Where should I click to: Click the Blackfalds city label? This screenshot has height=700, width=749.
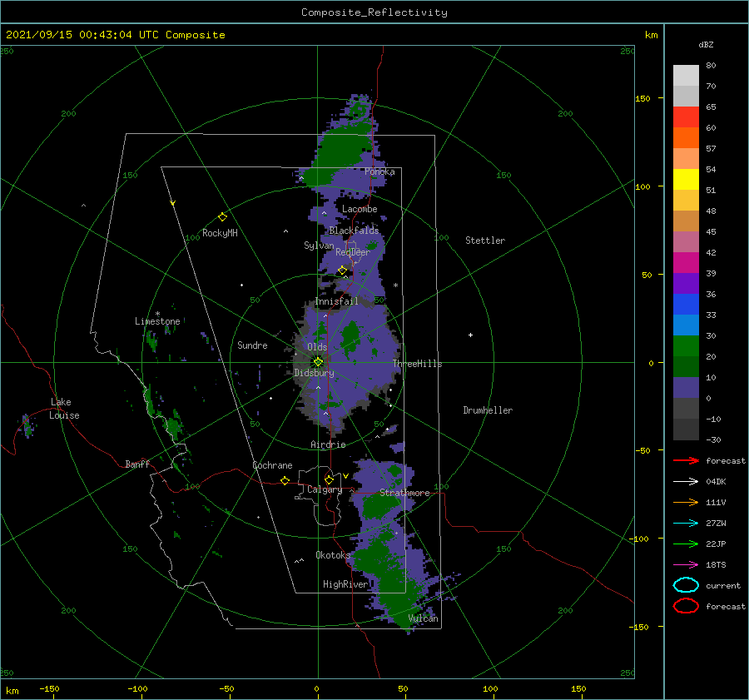pyautogui.click(x=354, y=231)
